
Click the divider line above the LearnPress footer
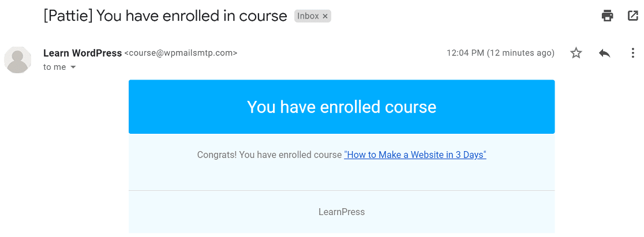[342, 191]
